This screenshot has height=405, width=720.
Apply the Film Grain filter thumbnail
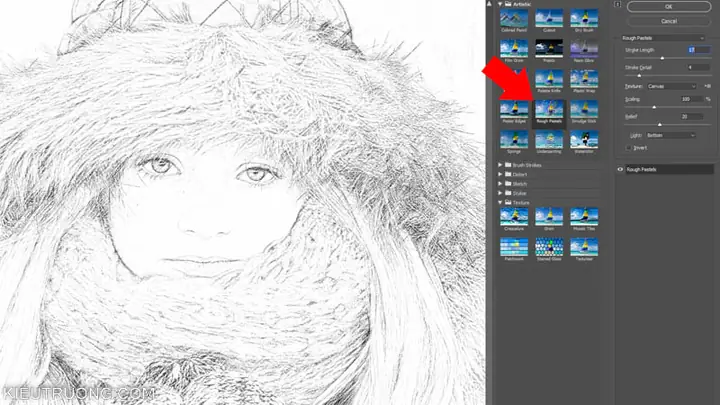tap(514, 49)
